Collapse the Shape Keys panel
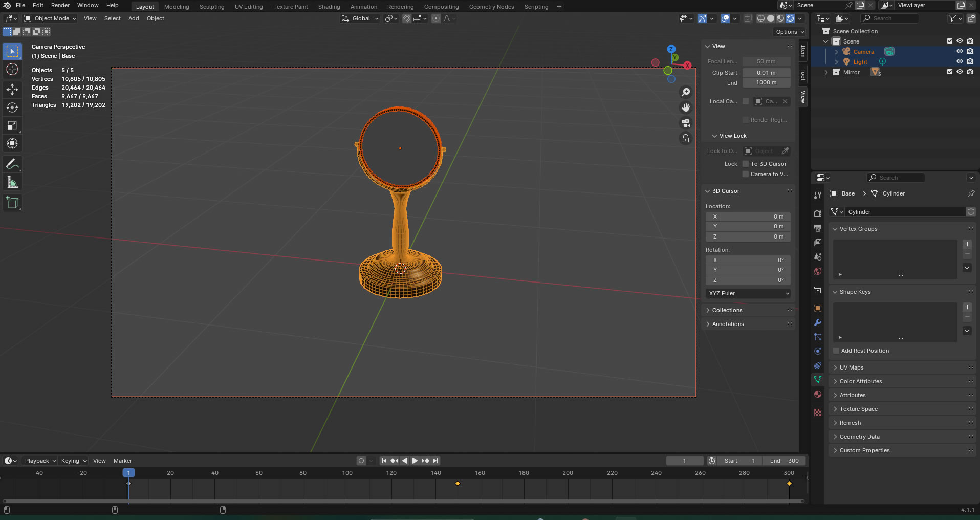980x520 pixels. 855,292
